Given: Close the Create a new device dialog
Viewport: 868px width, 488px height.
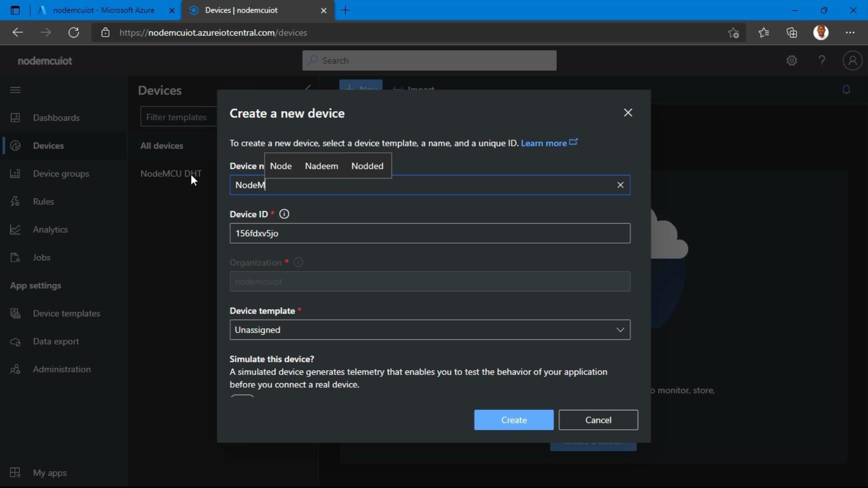Looking at the screenshot, I should pyautogui.click(x=628, y=113).
